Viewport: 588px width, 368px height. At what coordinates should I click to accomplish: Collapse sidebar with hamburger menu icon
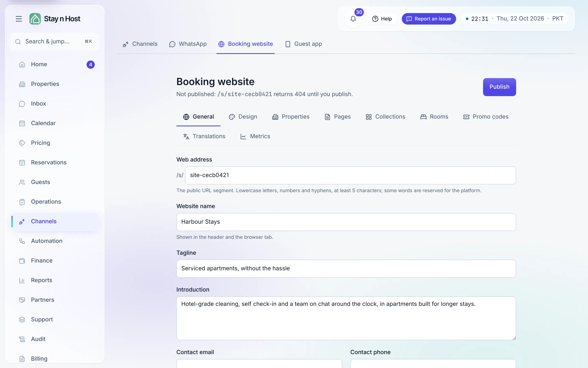[19, 19]
